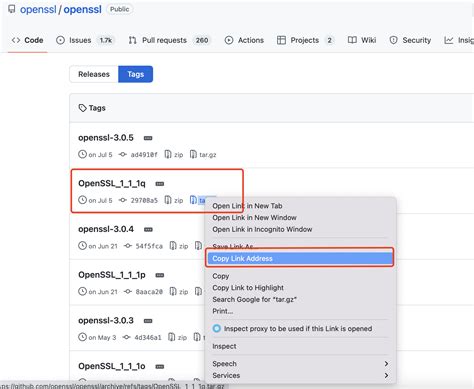This screenshot has height=389, width=474.
Task: Expand ellipsis next to openssl-3.0.4 tag
Action: 148,229
